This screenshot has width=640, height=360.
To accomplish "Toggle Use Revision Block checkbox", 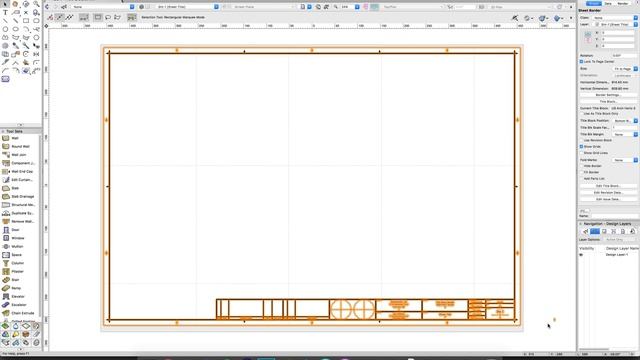I will (581, 140).
